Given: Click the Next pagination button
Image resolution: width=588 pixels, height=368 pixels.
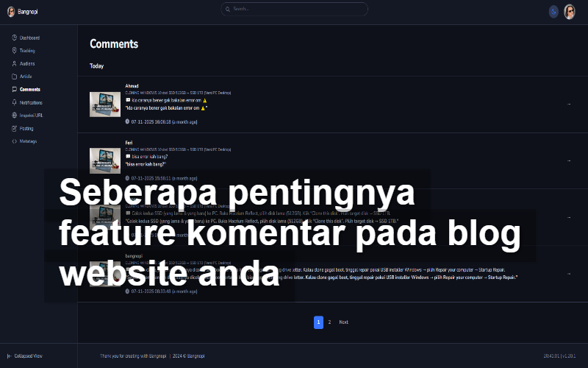Looking at the screenshot, I should [343, 322].
